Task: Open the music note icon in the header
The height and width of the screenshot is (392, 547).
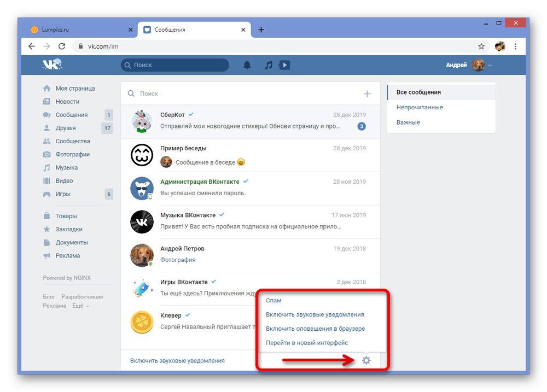Action: click(x=268, y=65)
